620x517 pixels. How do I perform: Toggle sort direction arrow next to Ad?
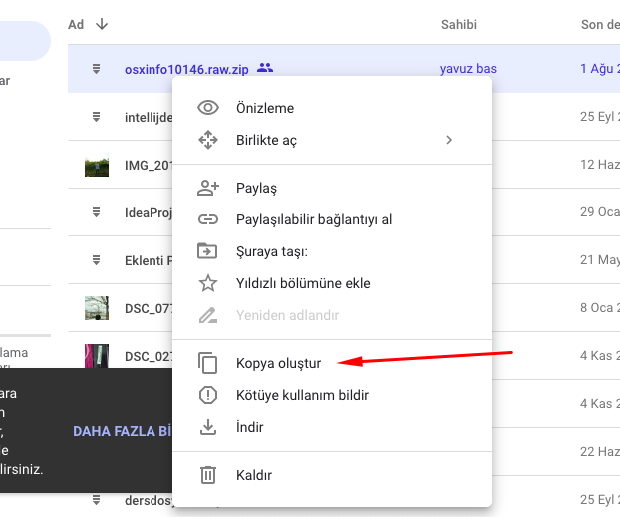tap(102, 24)
